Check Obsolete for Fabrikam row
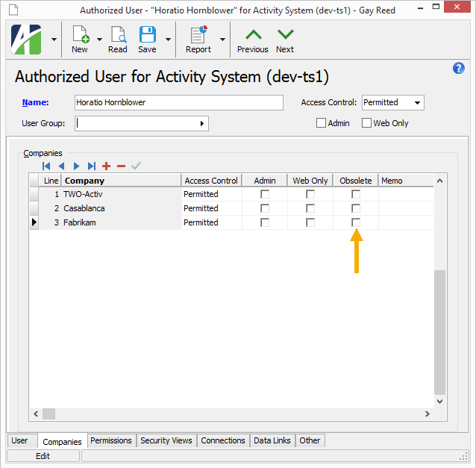This screenshot has width=476, height=468. pos(356,222)
